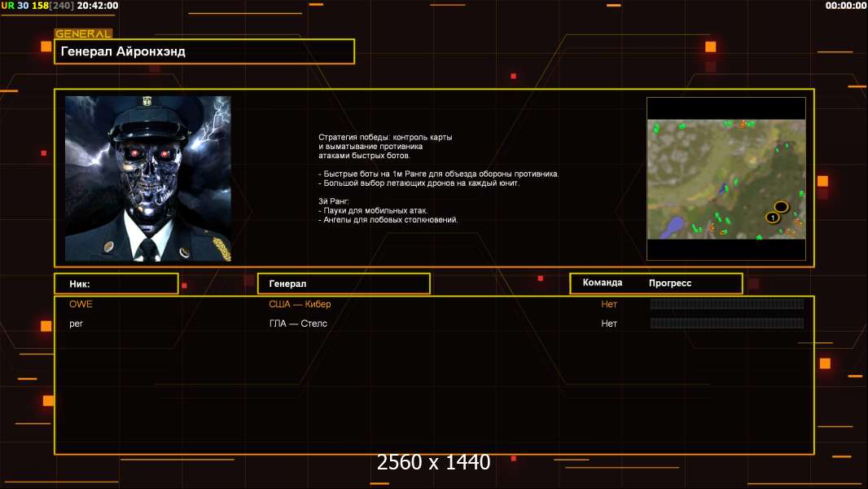Click the 20:42:00 clock at top left
The image size is (868, 489).
point(97,6)
